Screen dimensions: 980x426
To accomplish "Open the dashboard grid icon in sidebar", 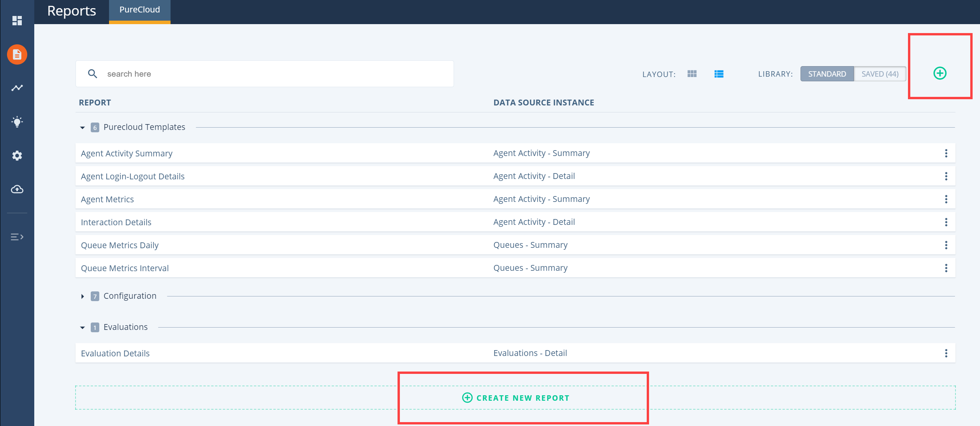I will pyautogui.click(x=17, y=21).
